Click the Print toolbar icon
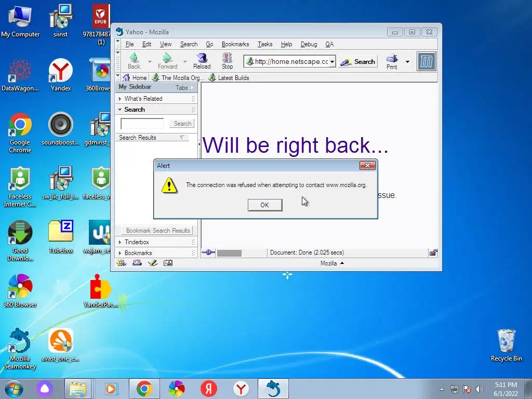The width and height of the screenshot is (532, 399). pos(392,61)
